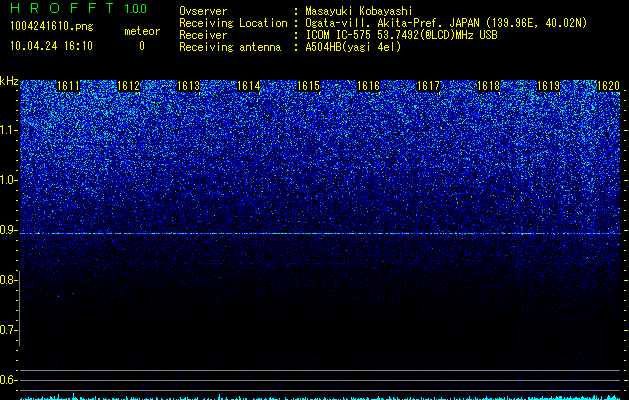Image resolution: width=629 pixels, height=400 pixels.
Task: Click the 1.0.0 version number
Action: click(x=135, y=8)
